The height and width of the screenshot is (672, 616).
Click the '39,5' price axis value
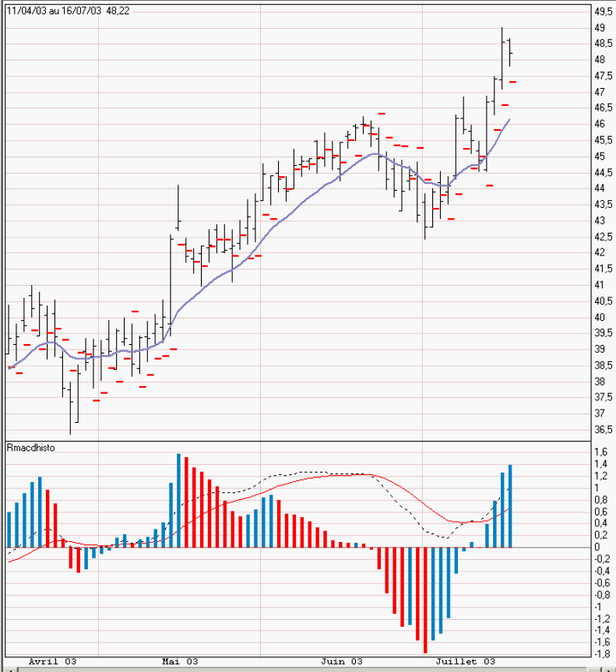pos(603,333)
